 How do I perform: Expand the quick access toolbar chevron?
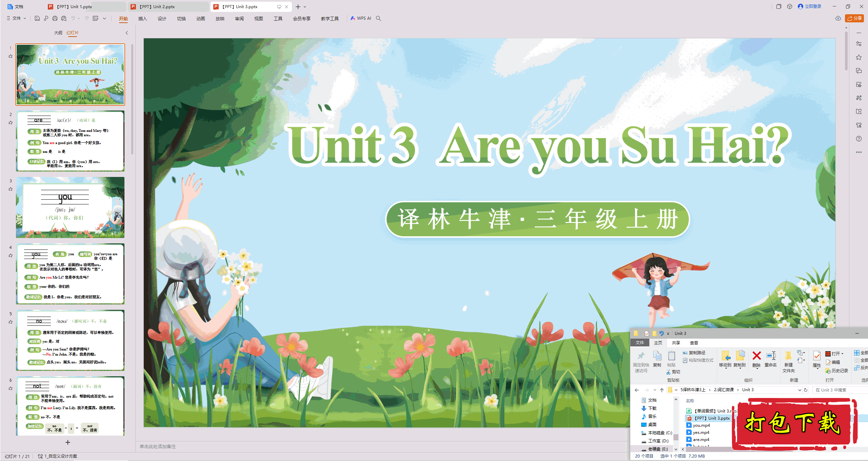pos(104,18)
